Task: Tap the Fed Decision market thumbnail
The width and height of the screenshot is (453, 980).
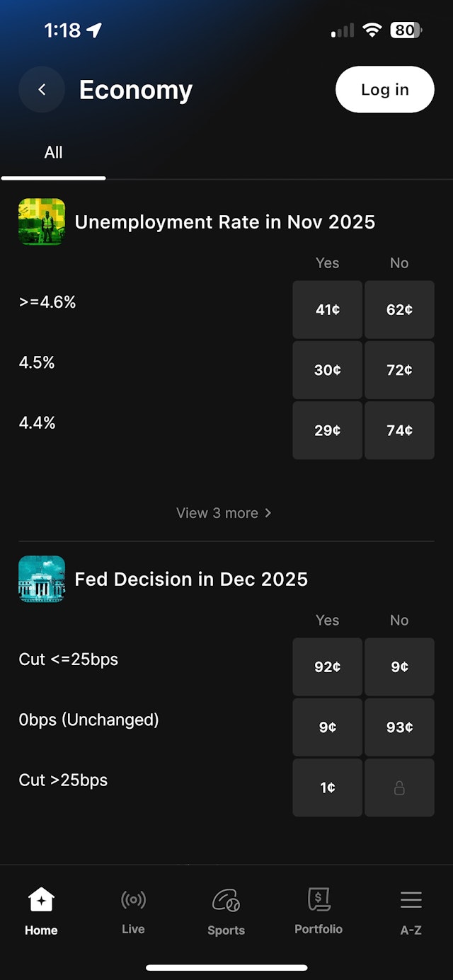Action: coord(42,579)
